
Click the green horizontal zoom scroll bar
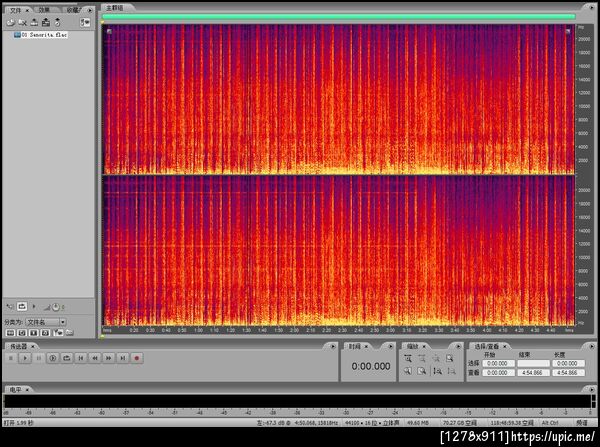click(x=339, y=16)
